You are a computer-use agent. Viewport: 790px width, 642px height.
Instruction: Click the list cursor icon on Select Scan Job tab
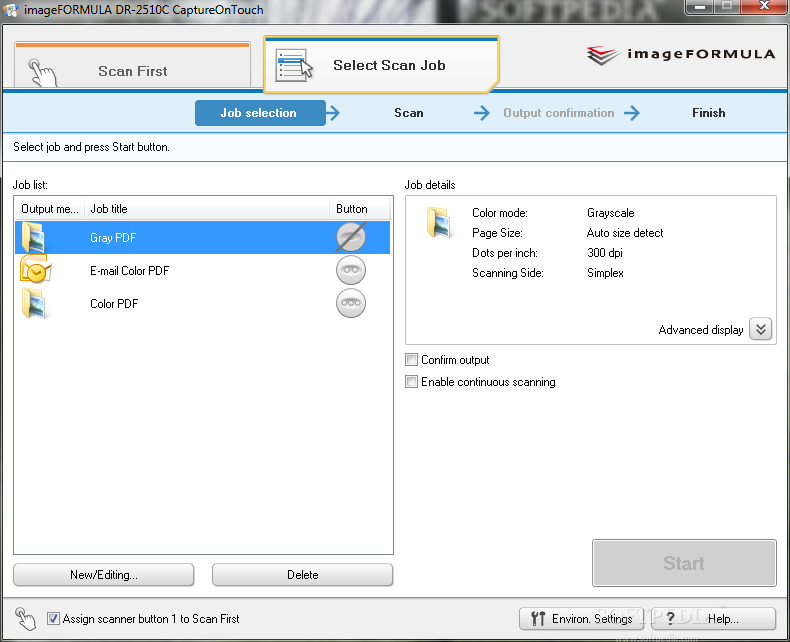pos(294,66)
